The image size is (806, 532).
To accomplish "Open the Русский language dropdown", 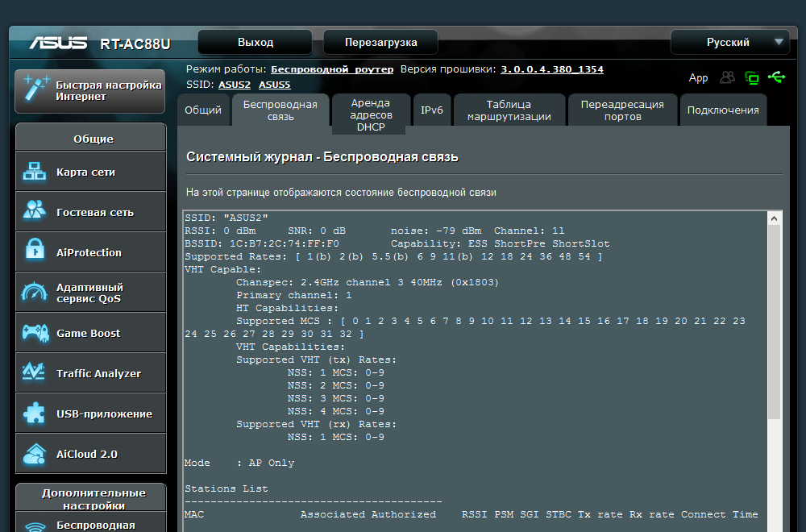I will (729, 42).
